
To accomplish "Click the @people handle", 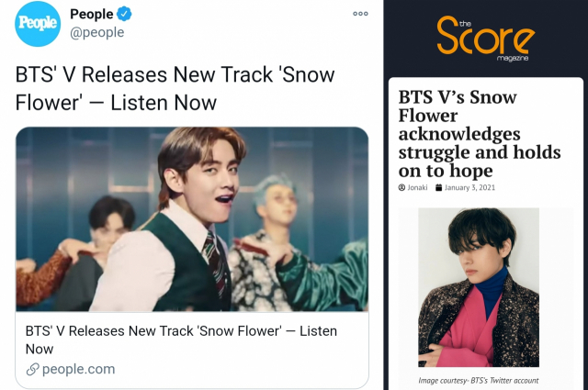I will coord(97,33).
